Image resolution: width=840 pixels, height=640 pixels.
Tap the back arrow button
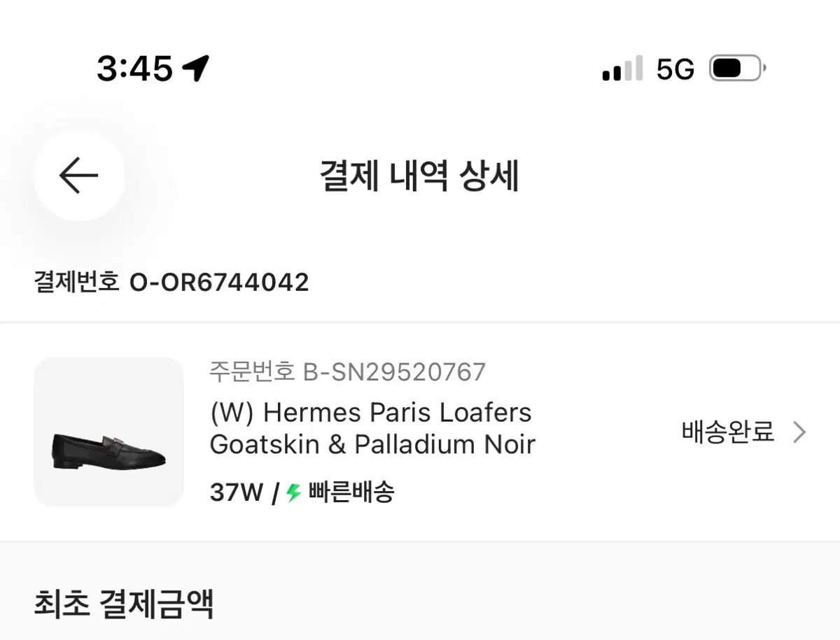click(x=79, y=176)
